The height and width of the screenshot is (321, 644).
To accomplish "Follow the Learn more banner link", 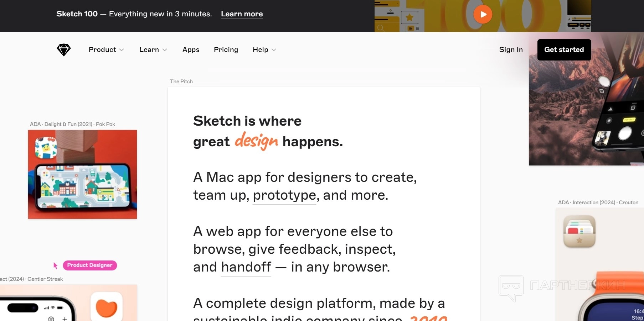I will pyautogui.click(x=242, y=14).
